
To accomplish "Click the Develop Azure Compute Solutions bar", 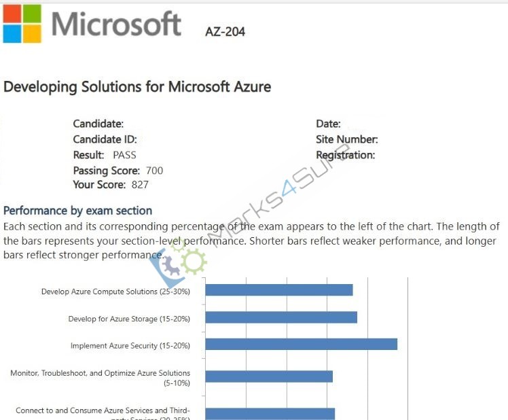I will 279,290.
